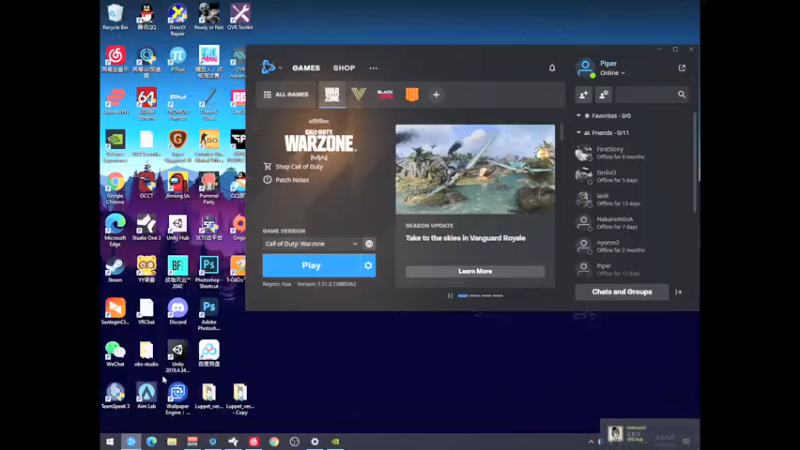
Task: Launch Among Us from the desktop
Action: pyautogui.click(x=178, y=186)
